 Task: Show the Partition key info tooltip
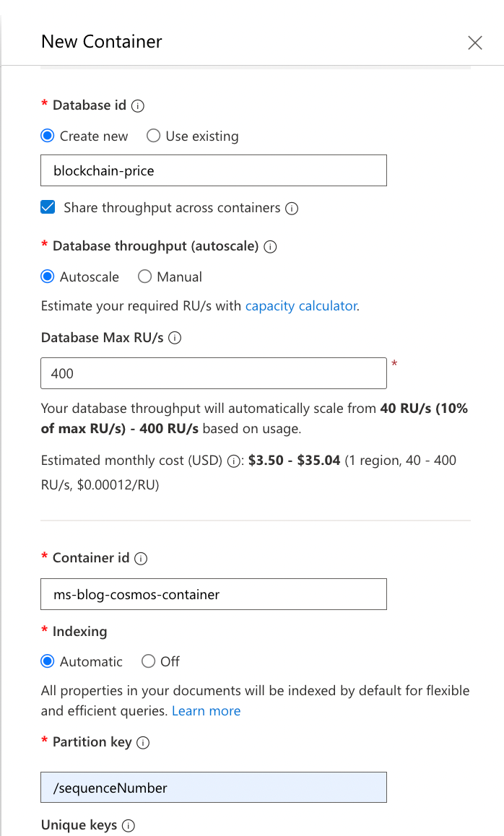(x=143, y=743)
